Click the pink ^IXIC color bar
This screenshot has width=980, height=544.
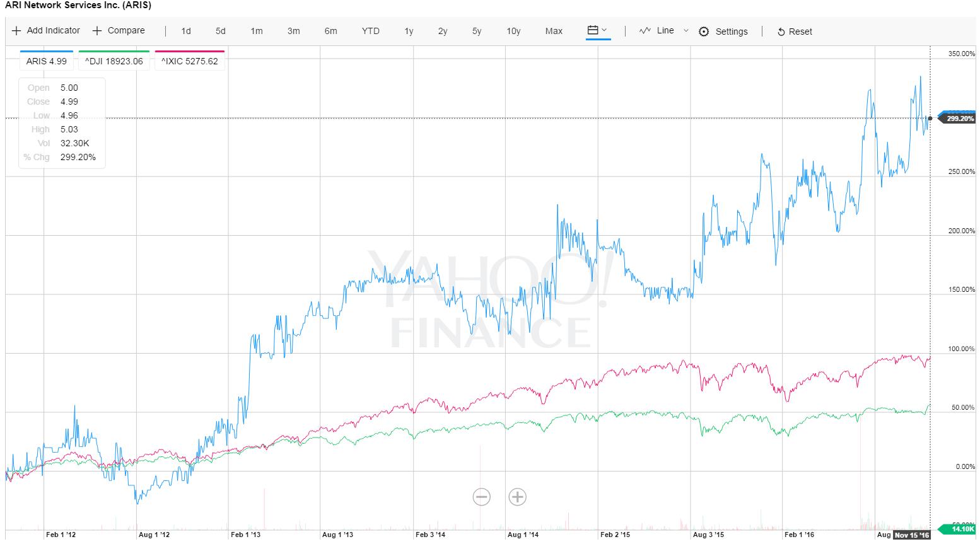[x=190, y=51]
